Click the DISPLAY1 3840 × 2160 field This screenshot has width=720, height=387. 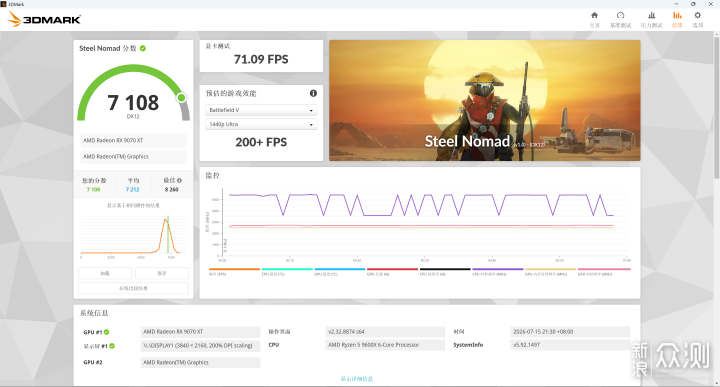pos(200,345)
